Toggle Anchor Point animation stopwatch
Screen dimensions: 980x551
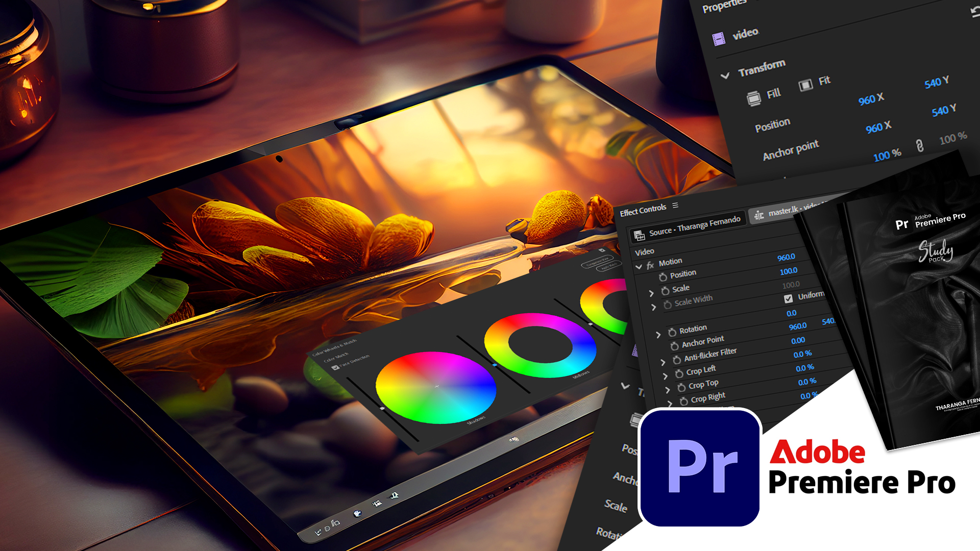point(674,346)
